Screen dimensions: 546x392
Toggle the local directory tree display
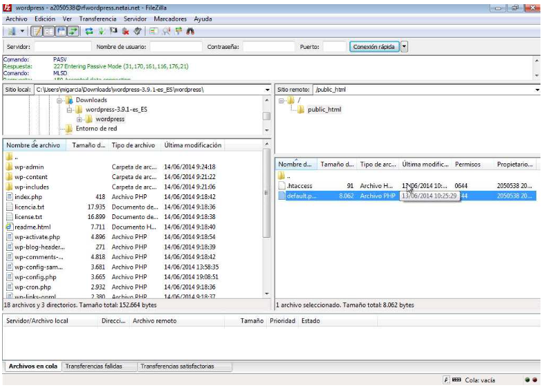coord(49,31)
